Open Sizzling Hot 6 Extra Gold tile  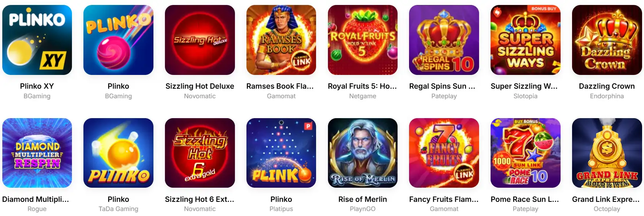coord(200,153)
